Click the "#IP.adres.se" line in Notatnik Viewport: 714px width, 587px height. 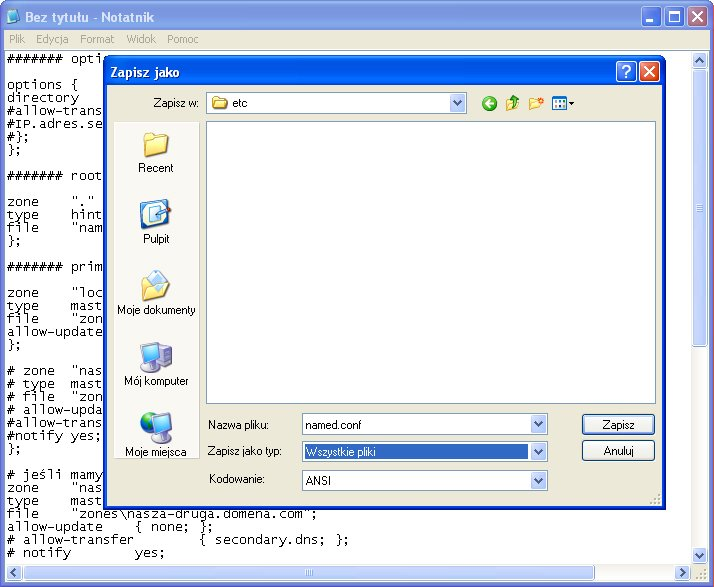[x=55, y=124]
